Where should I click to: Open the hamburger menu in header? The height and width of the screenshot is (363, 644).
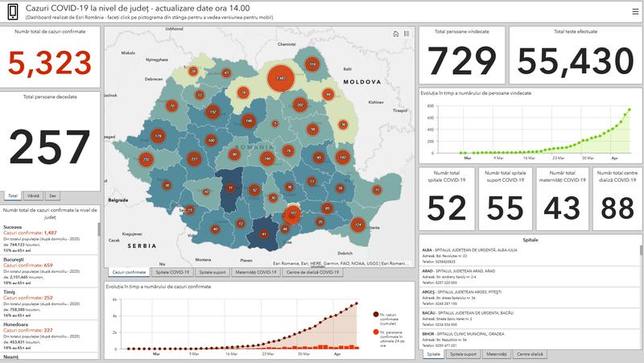tap(635, 12)
